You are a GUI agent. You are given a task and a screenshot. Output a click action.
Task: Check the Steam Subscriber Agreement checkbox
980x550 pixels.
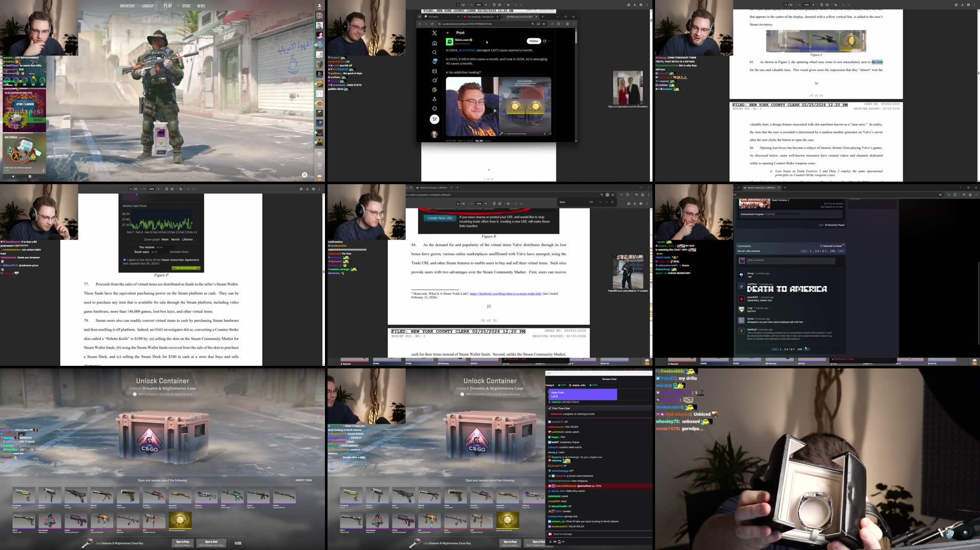pos(124,260)
